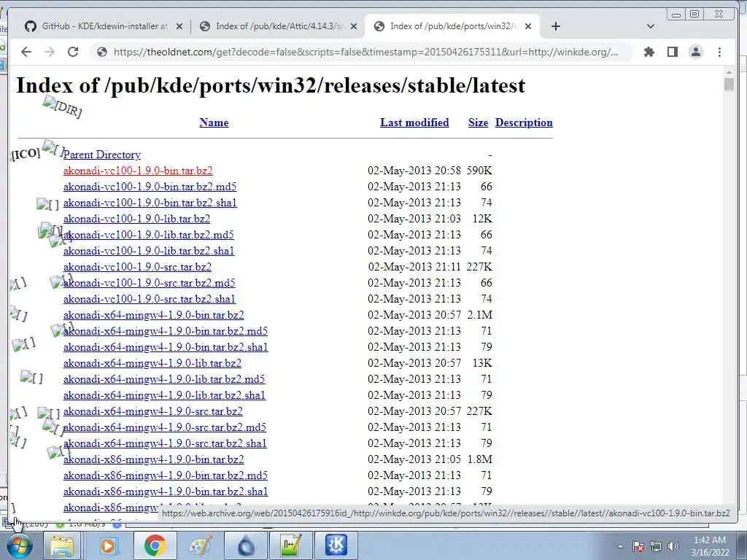Download akonadi-x64-mingw4-1.9.0-src.tar.bz2
Image resolution: width=747 pixels, height=560 pixels.
click(153, 411)
